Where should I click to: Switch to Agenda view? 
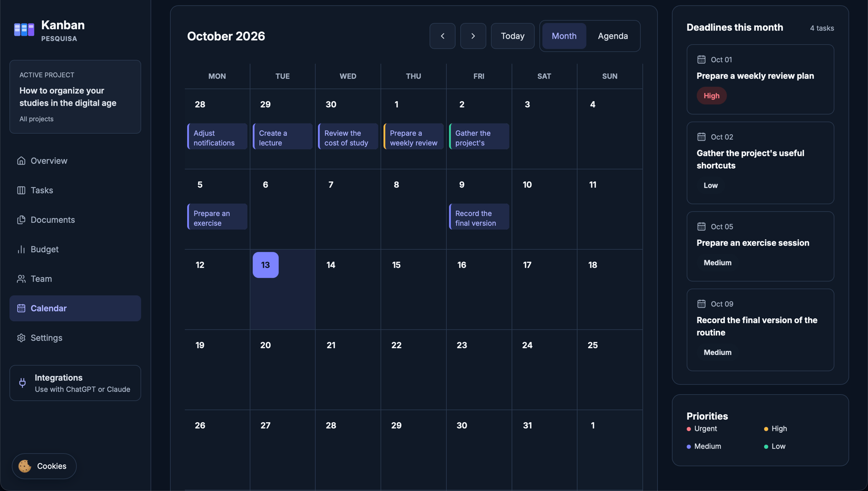(613, 36)
